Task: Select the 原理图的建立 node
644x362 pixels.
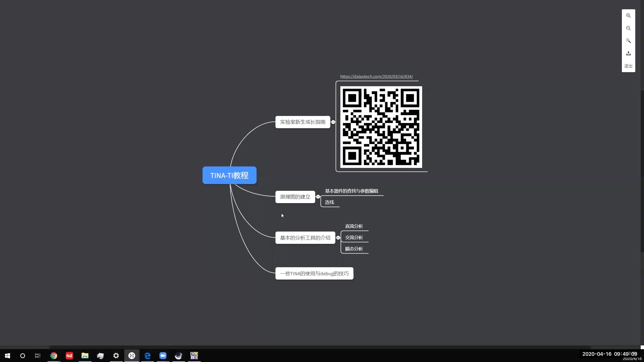Action: click(295, 197)
